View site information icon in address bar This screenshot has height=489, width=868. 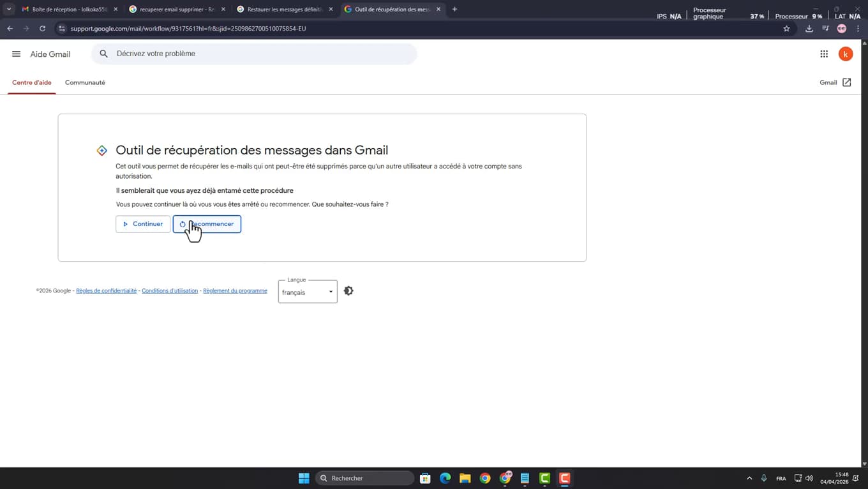coord(62,29)
